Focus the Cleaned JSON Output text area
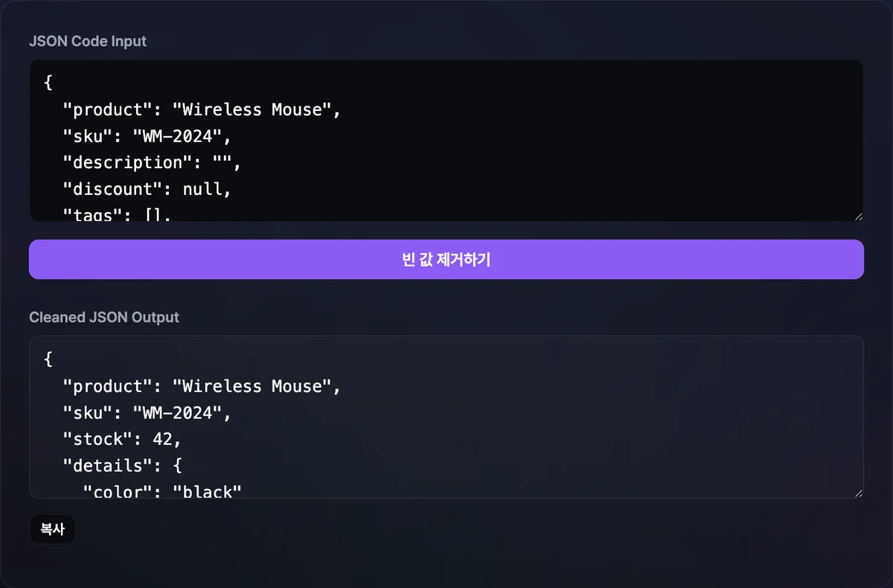The height and width of the screenshot is (588, 893). 446,417
